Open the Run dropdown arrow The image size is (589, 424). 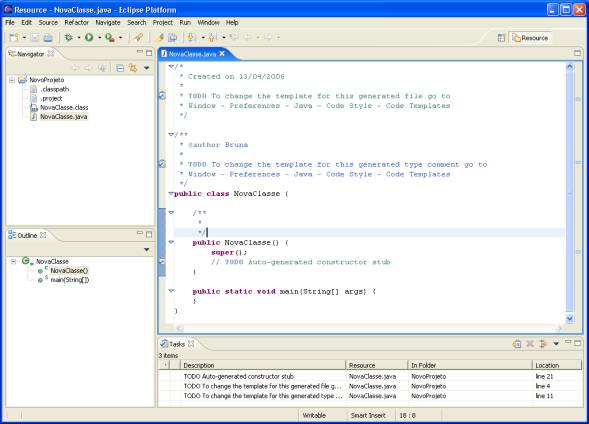tap(100, 38)
